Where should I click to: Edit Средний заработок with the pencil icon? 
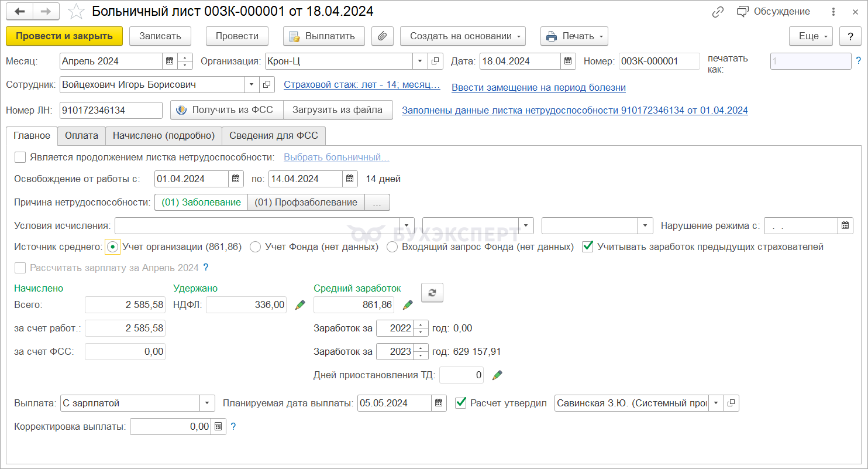[408, 304]
